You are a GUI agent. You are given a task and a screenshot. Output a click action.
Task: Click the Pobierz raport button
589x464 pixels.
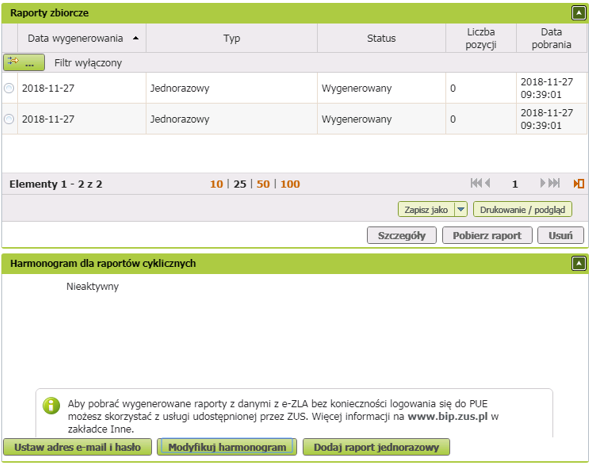click(x=487, y=236)
